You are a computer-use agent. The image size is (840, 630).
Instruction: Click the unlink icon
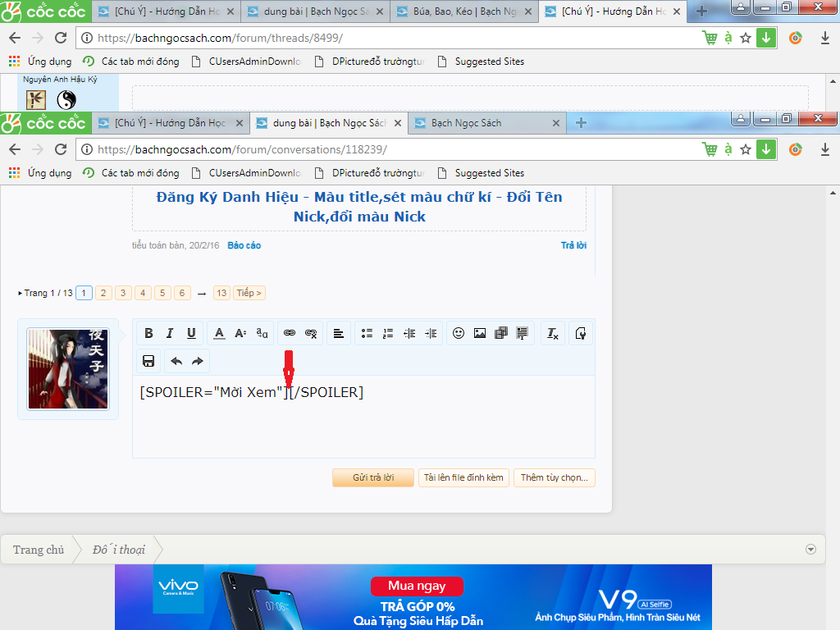(311, 333)
